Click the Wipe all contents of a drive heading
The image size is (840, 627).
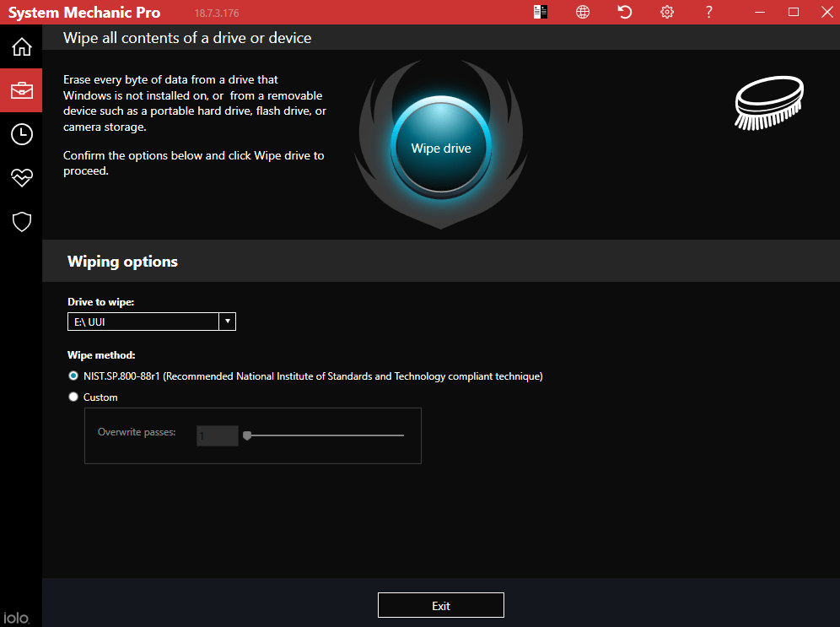pos(187,37)
